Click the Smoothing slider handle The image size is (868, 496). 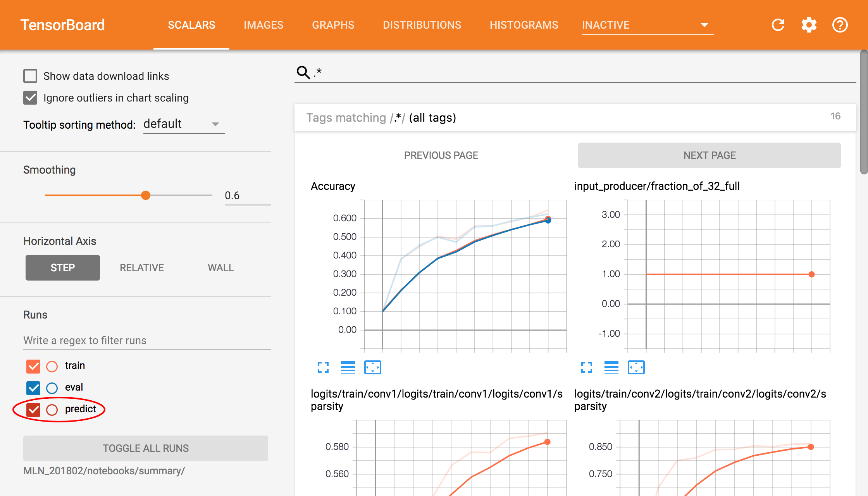[x=146, y=195]
